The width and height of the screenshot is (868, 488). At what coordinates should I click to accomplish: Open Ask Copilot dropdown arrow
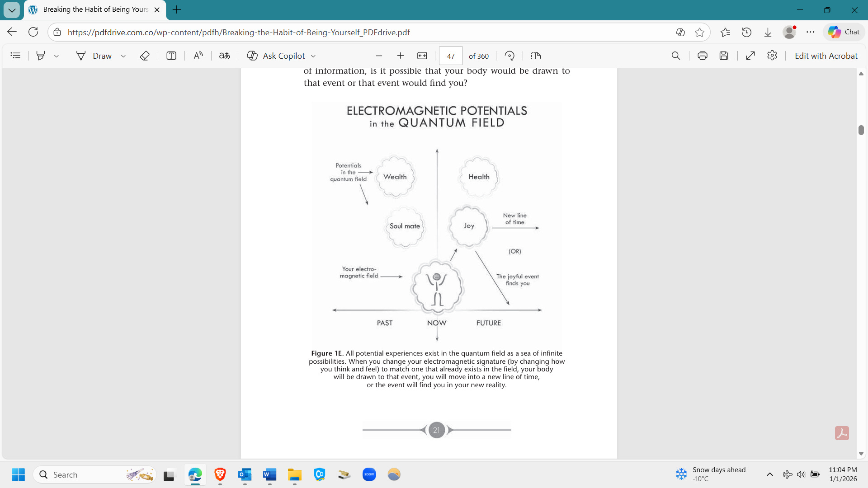point(313,56)
